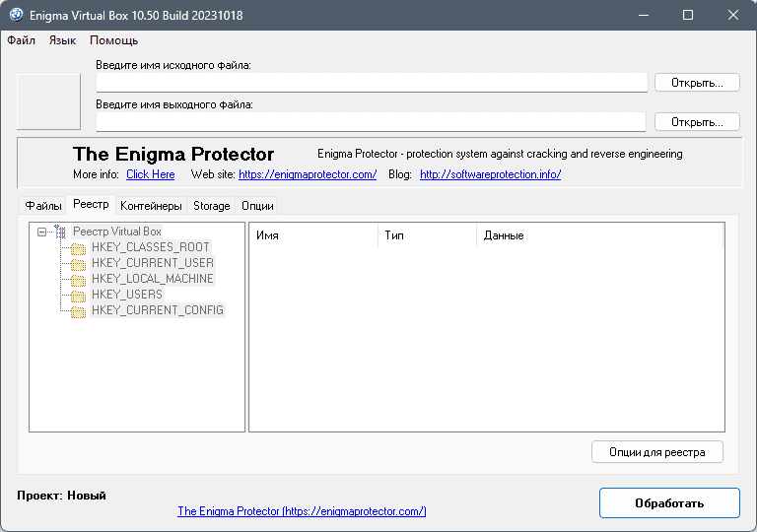Click the HKEY_CURRENT_CONFIG folder icon

pyautogui.click(x=78, y=311)
